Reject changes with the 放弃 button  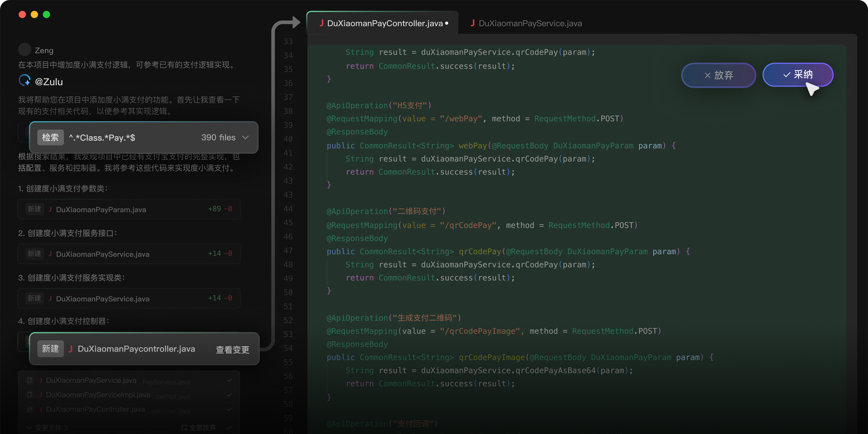(x=718, y=75)
